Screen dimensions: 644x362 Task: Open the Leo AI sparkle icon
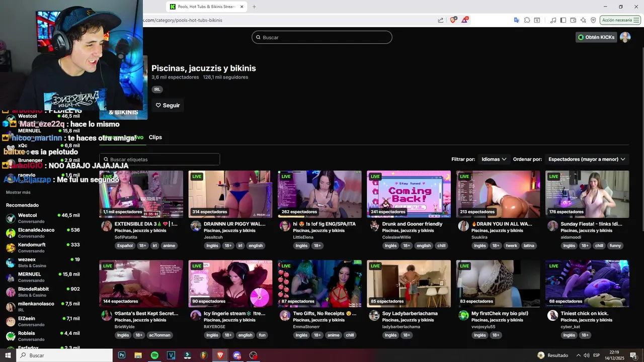[x=583, y=20]
